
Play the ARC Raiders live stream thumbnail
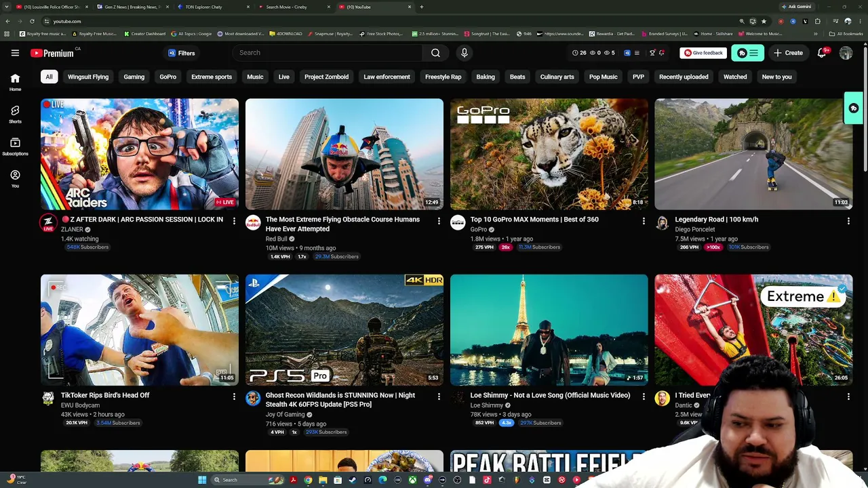coord(140,154)
